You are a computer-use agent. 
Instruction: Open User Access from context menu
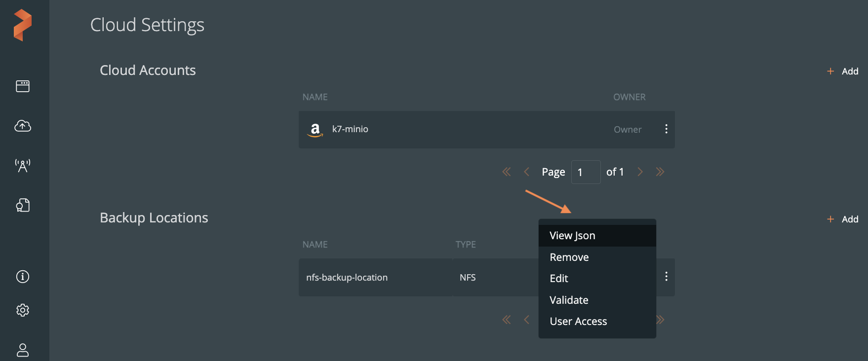pos(578,322)
